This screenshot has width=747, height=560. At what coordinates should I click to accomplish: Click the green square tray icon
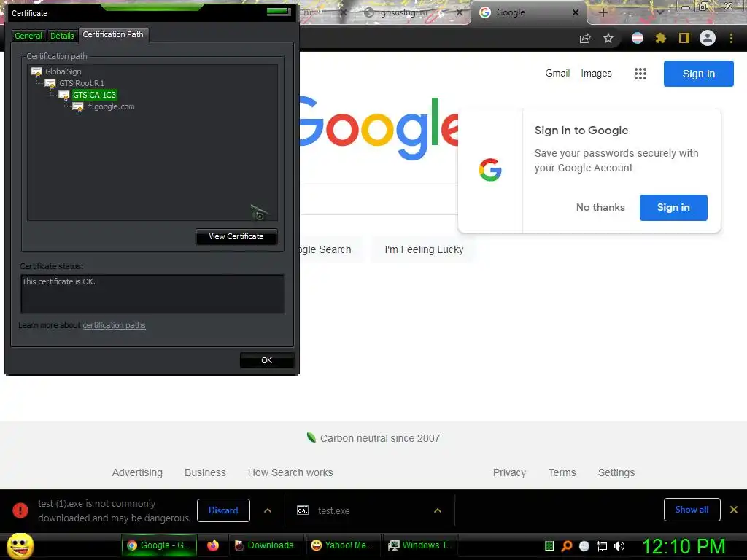(x=549, y=546)
